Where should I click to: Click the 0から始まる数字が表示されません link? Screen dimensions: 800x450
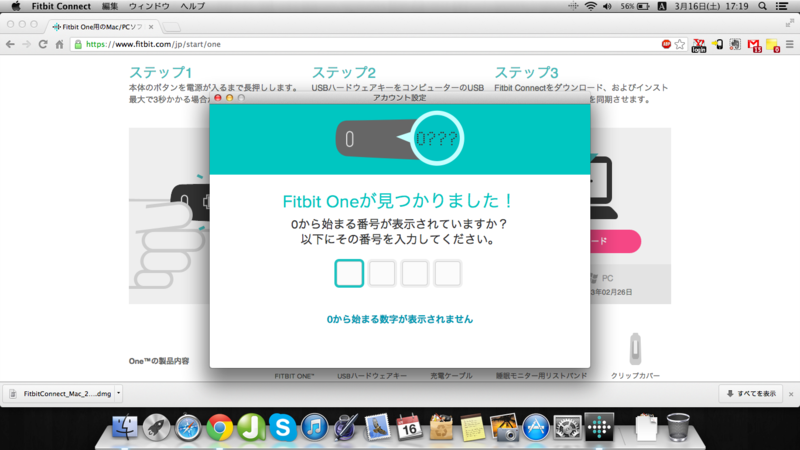click(x=399, y=319)
